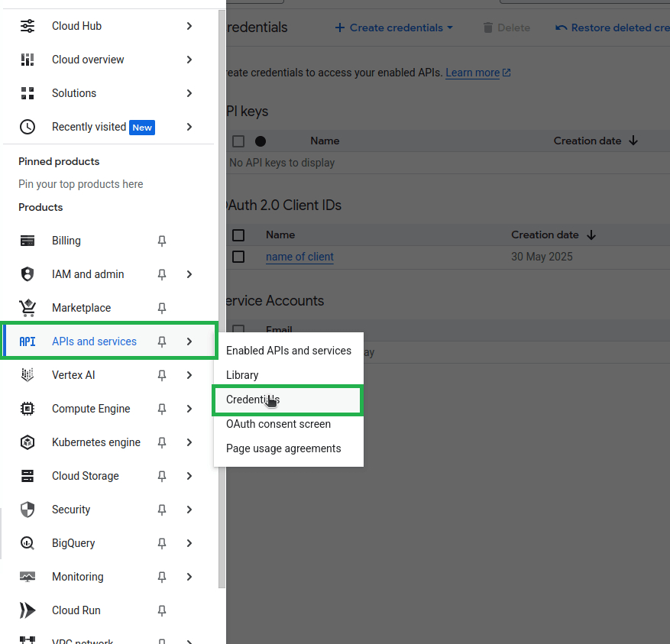This screenshot has width=670, height=644.
Task: Check the select-all OAuth 2.0 Client IDs checkbox
Action: (238, 235)
